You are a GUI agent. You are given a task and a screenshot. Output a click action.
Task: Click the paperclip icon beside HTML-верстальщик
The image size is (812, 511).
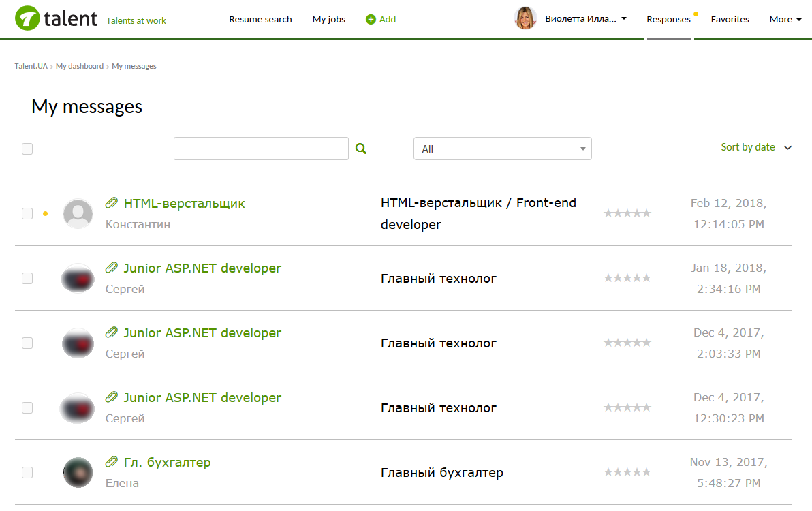[x=112, y=203]
